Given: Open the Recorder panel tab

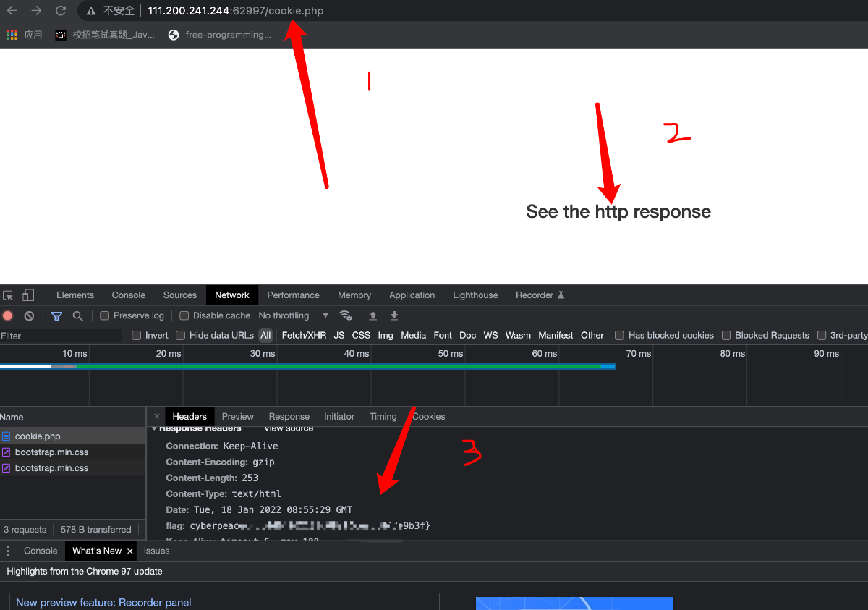Looking at the screenshot, I should [x=540, y=295].
